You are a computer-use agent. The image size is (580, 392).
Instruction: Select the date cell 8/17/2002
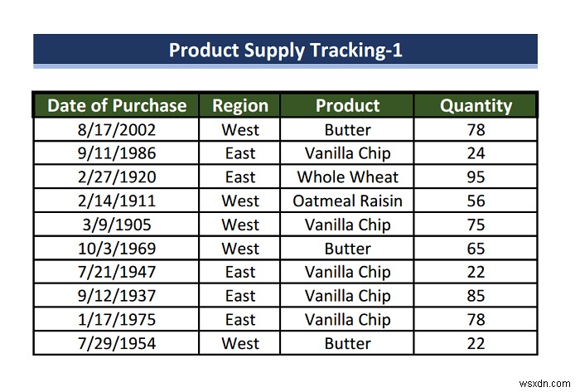pyautogui.click(x=116, y=130)
